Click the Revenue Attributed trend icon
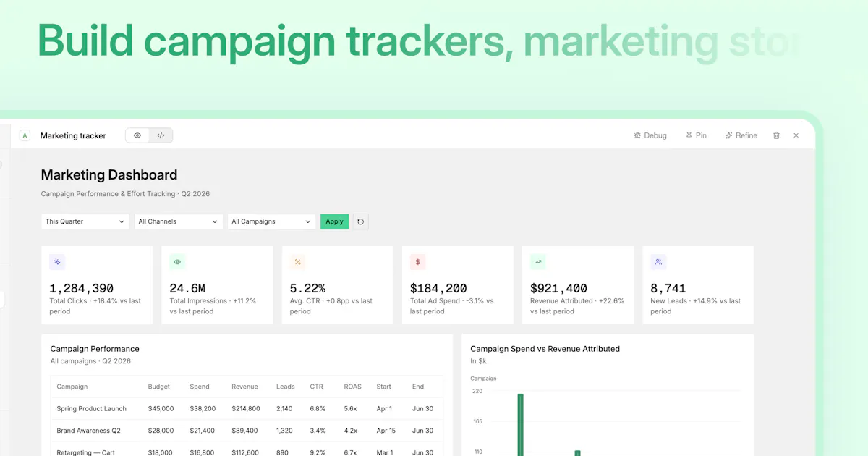This screenshot has width=868, height=456. tap(537, 262)
